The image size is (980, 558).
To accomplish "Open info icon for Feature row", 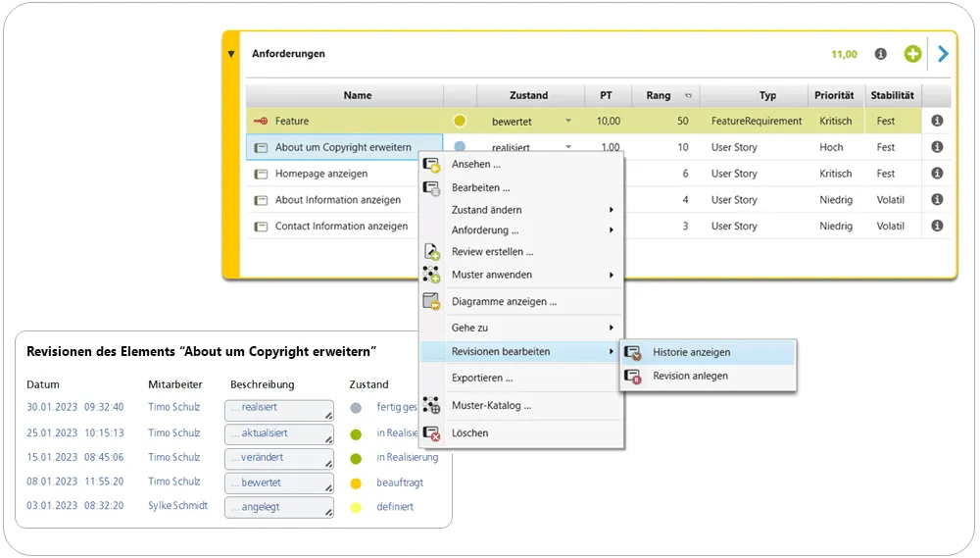I will coord(937,121).
